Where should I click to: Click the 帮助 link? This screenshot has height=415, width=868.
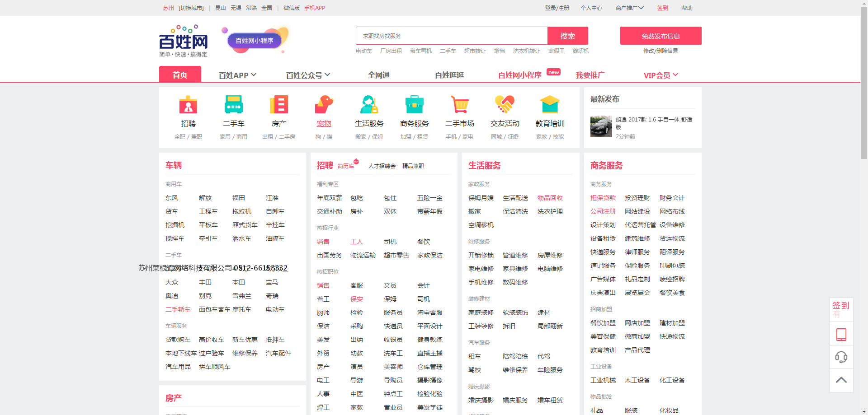[687, 8]
